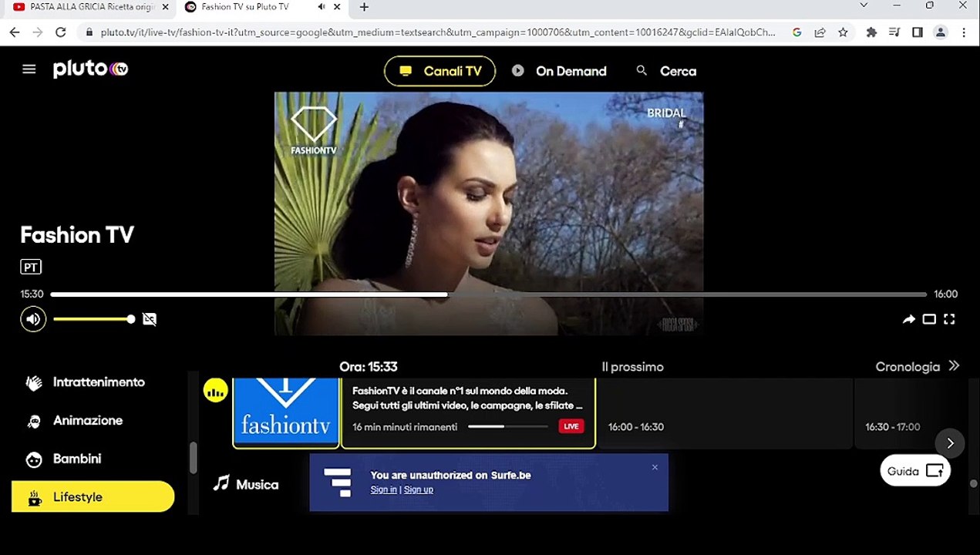Click the Sign in link

click(383, 490)
